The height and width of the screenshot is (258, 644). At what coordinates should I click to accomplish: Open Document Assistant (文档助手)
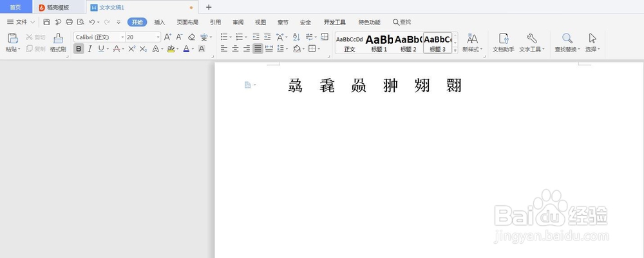click(504, 43)
